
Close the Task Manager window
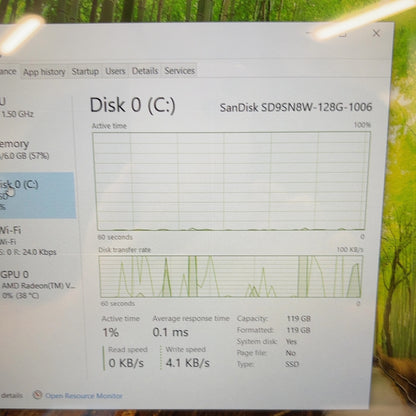(377, 33)
